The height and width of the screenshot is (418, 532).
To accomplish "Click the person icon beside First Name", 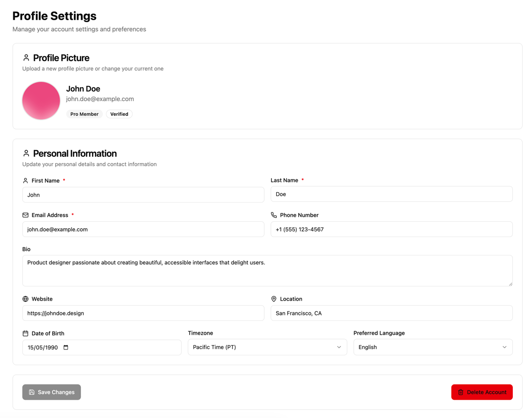I will (x=26, y=180).
